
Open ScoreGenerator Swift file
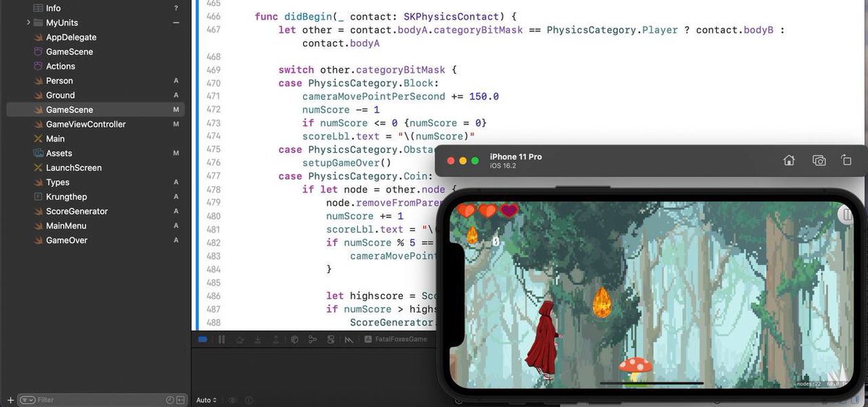[x=77, y=211]
